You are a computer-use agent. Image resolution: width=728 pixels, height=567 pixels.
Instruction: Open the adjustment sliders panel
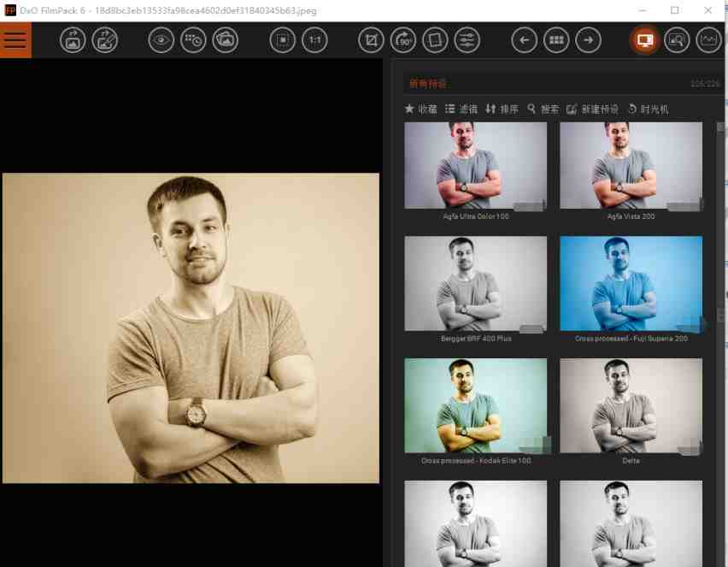click(467, 39)
